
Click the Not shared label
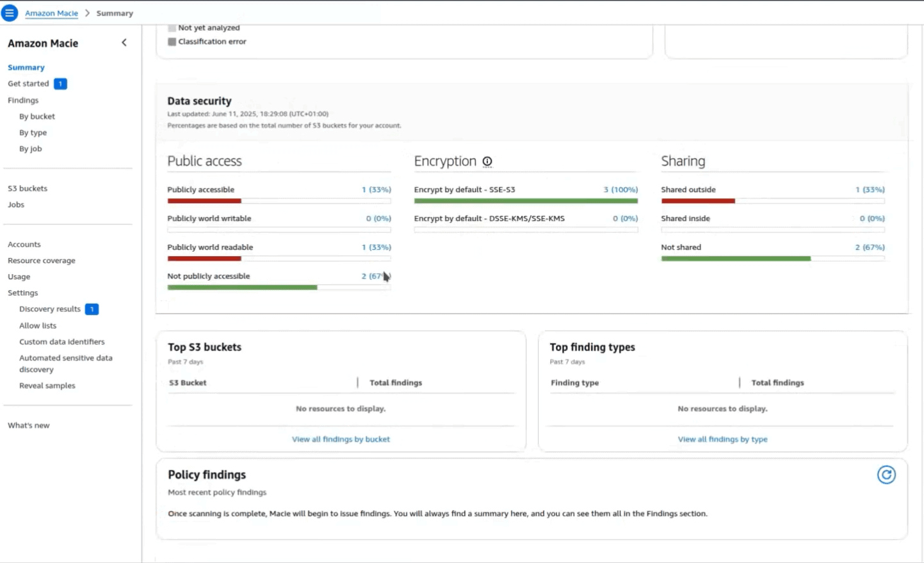pos(681,247)
